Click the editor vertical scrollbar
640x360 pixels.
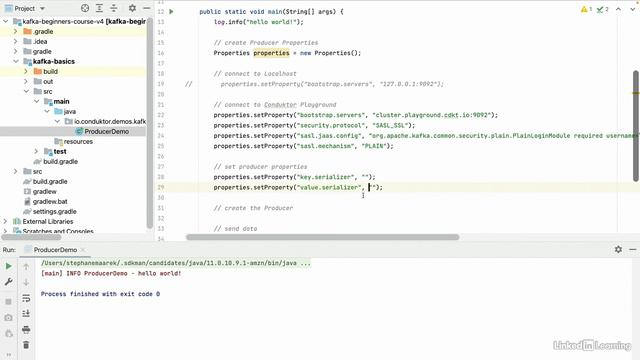click(x=636, y=126)
